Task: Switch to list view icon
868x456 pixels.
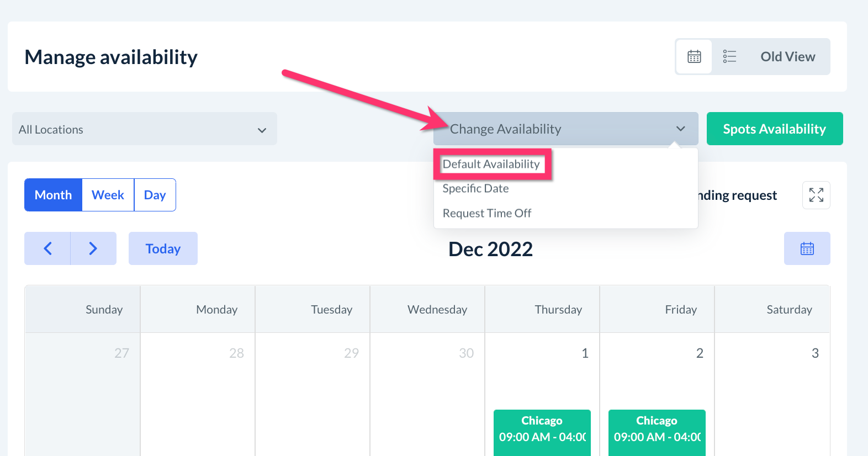Action: point(729,56)
